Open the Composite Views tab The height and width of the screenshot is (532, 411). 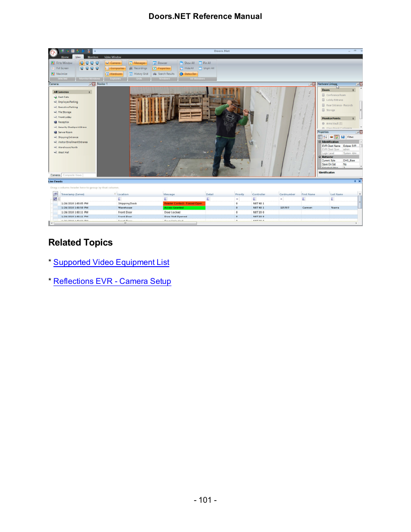[72, 175]
